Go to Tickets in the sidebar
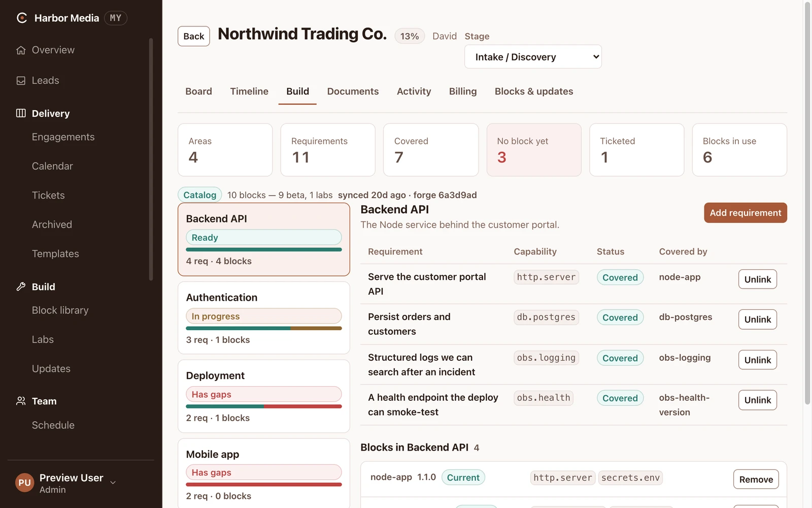Image resolution: width=812 pixels, height=508 pixels. [x=48, y=196]
